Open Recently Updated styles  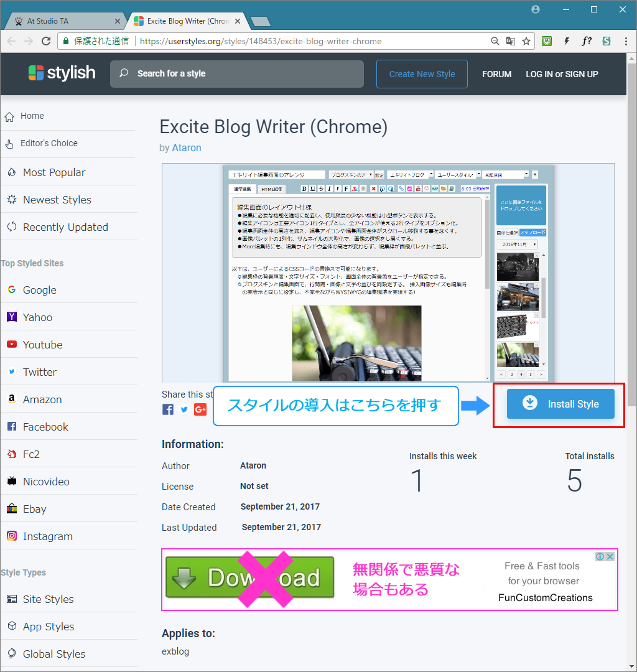point(65,227)
